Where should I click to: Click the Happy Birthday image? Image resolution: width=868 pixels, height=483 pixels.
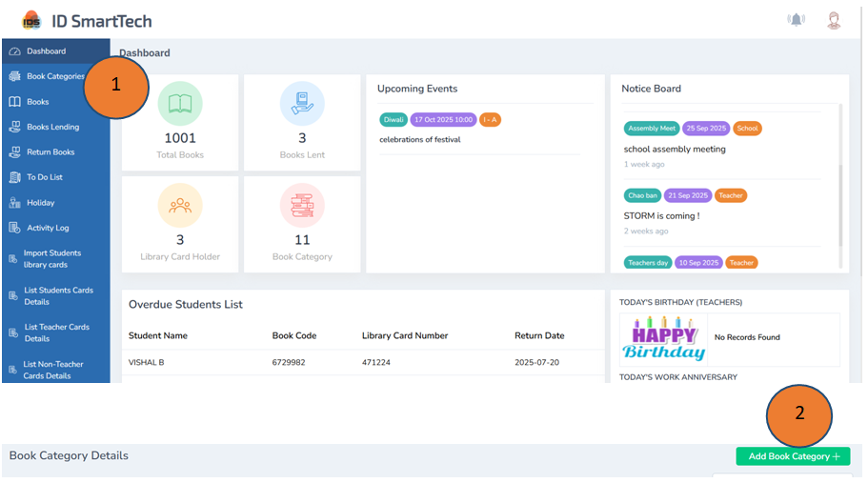coord(663,338)
